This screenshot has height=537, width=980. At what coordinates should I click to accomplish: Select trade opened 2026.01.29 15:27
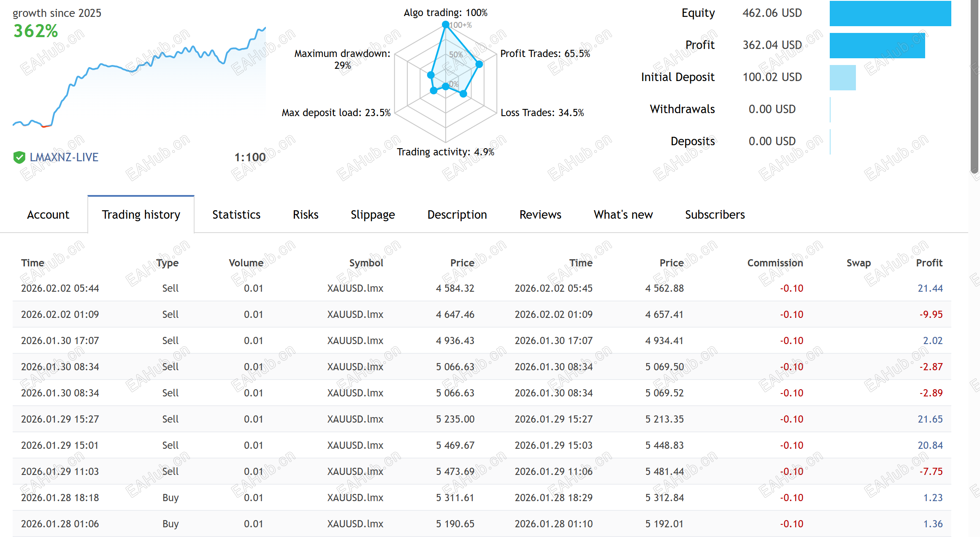[482, 419]
